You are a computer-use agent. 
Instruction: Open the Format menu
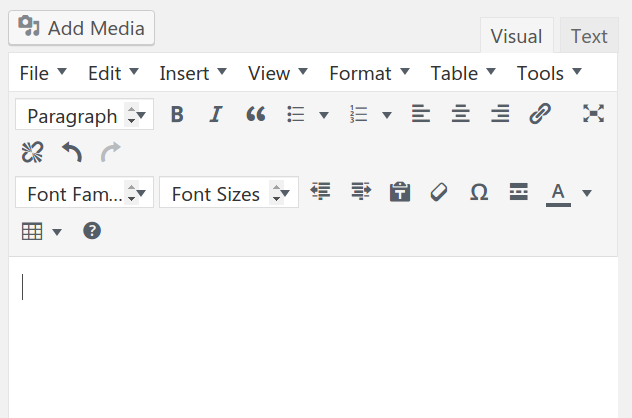(x=368, y=73)
